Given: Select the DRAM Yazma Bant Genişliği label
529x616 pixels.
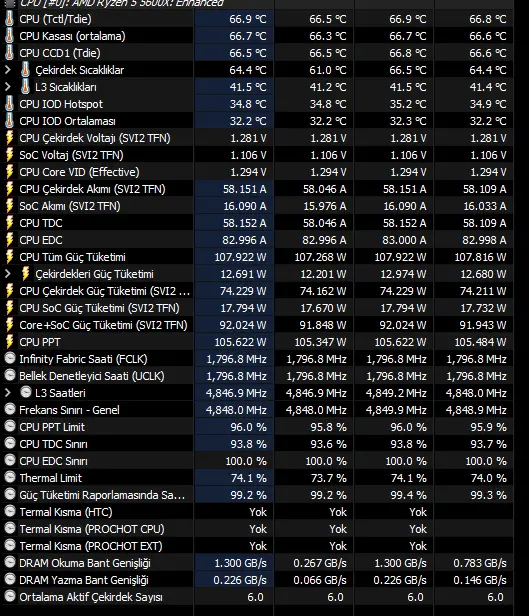Looking at the screenshot, I should click(84, 580).
